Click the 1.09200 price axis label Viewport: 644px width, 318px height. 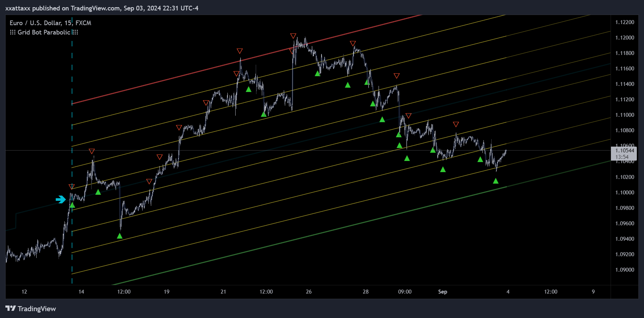click(x=625, y=254)
